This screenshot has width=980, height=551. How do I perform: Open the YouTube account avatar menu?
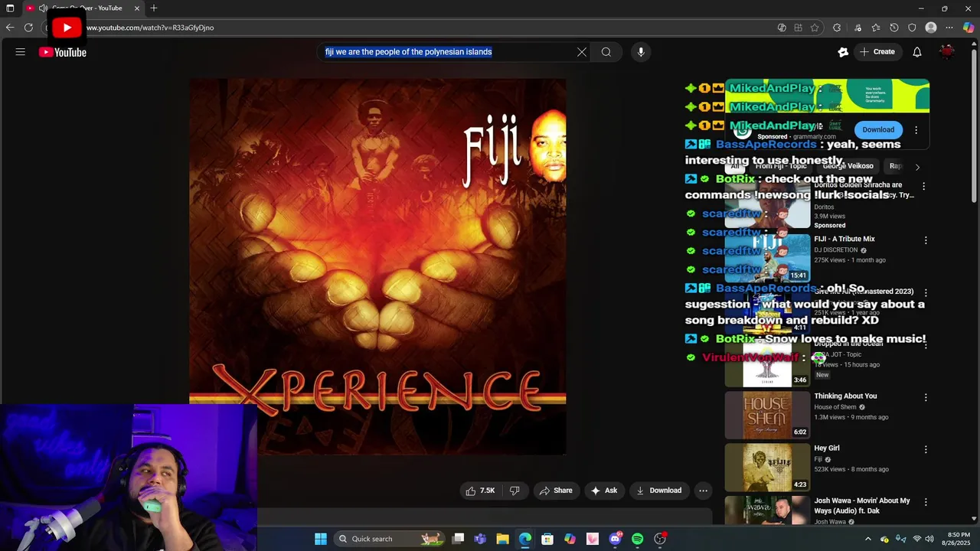[948, 52]
